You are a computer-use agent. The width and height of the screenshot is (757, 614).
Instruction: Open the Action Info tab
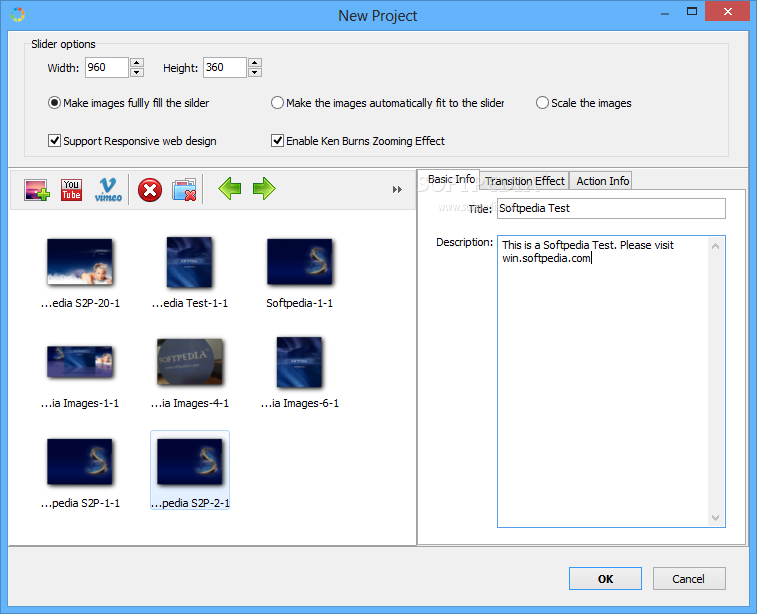click(x=601, y=181)
